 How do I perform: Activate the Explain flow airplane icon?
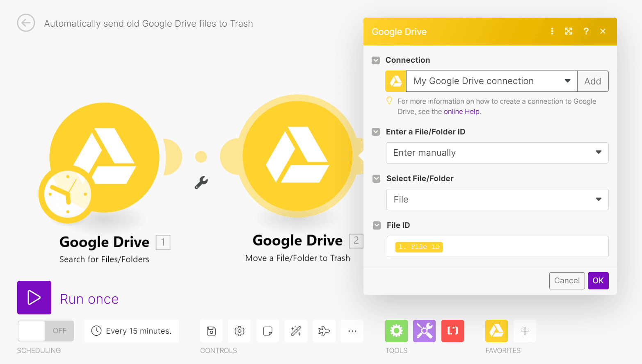(324, 331)
